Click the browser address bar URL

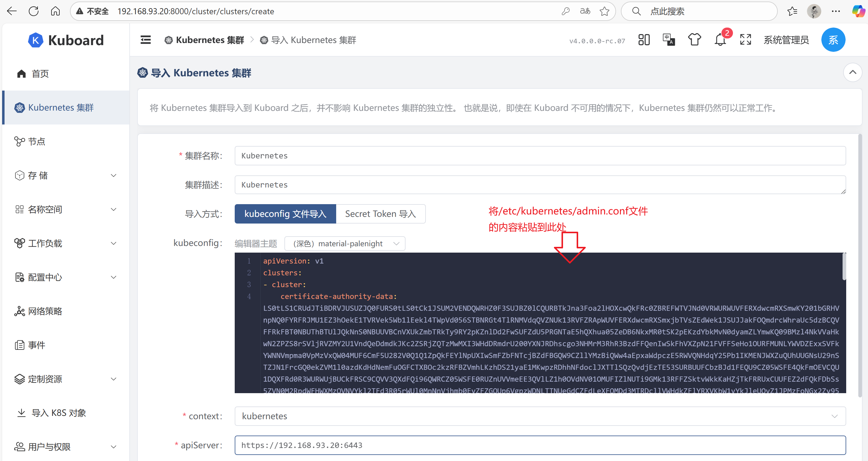click(x=196, y=11)
